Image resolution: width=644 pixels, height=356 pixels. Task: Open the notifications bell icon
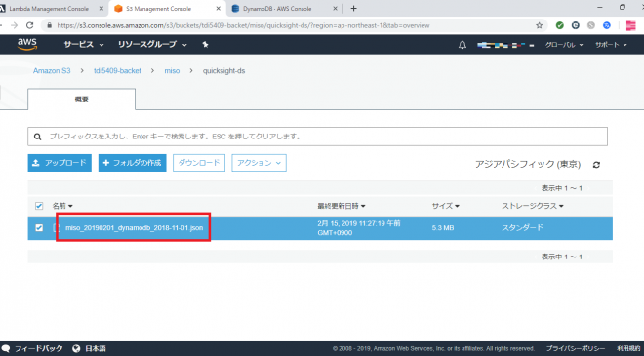click(463, 45)
